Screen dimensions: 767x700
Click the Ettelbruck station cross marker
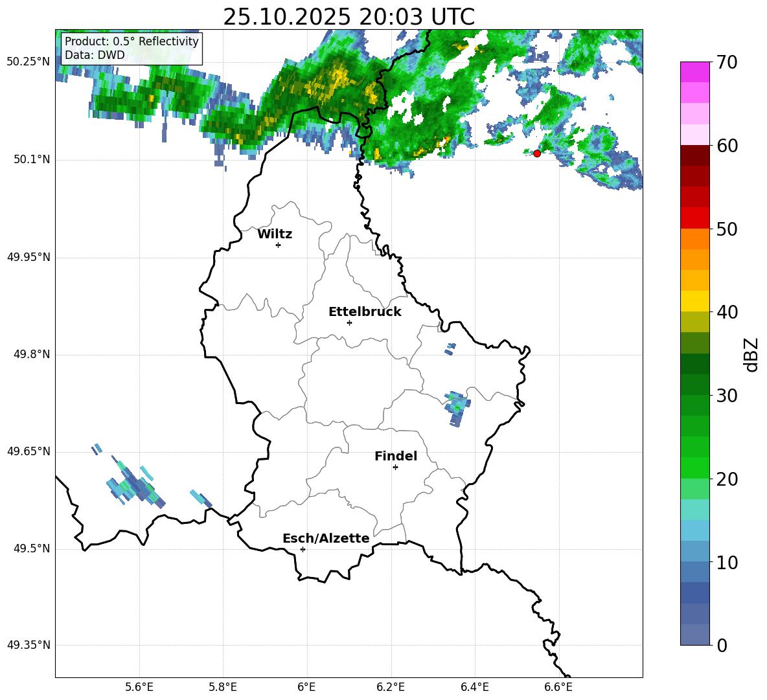(349, 322)
